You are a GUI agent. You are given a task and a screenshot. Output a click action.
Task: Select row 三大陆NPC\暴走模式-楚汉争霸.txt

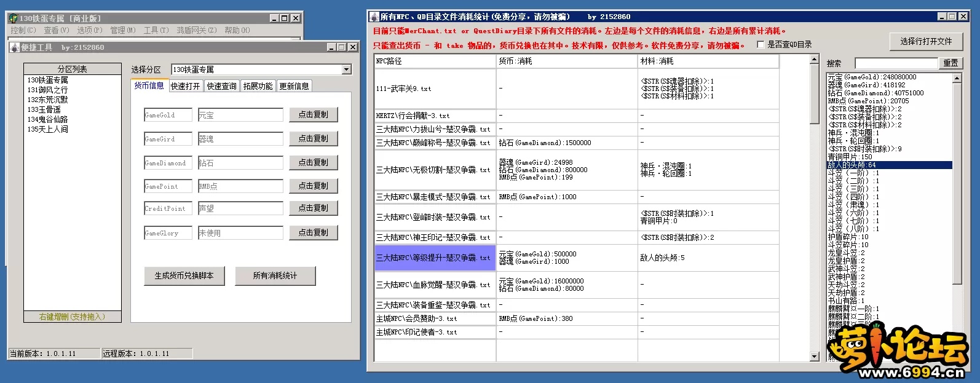click(x=577, y=197)
